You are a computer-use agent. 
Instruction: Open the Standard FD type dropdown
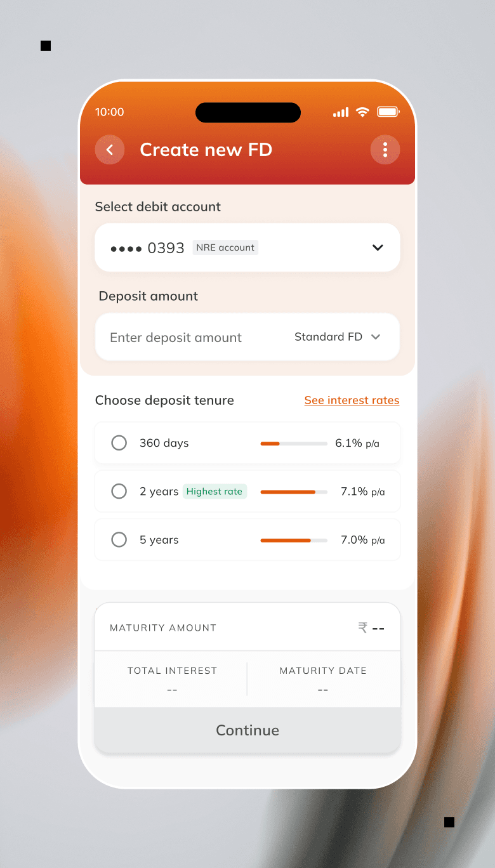pos(338,337)
